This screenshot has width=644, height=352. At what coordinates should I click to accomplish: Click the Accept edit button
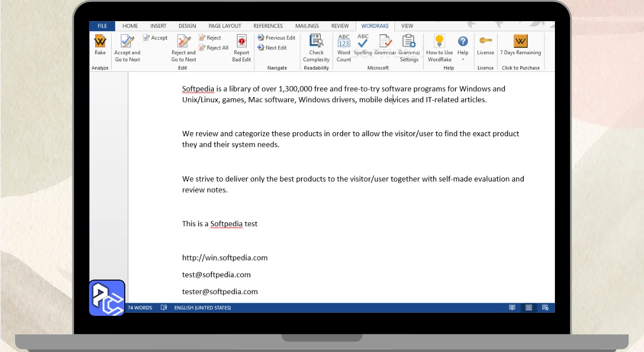(x=155, y=38)
